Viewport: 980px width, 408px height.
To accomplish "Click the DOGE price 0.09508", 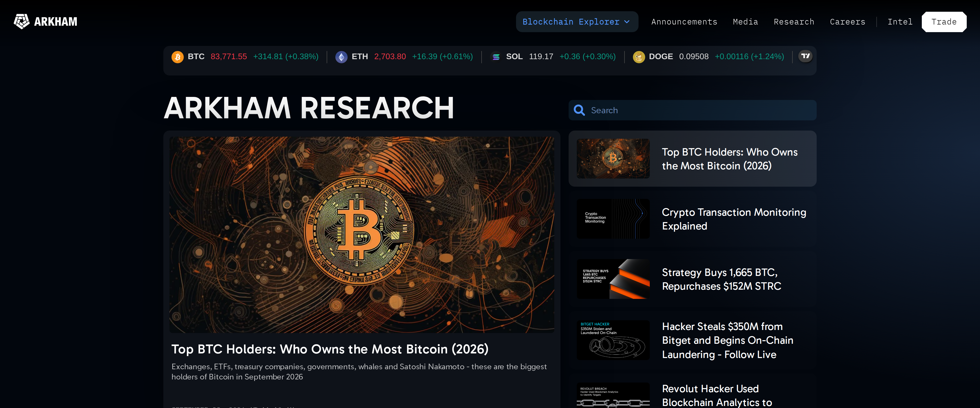I will [694, 57].
